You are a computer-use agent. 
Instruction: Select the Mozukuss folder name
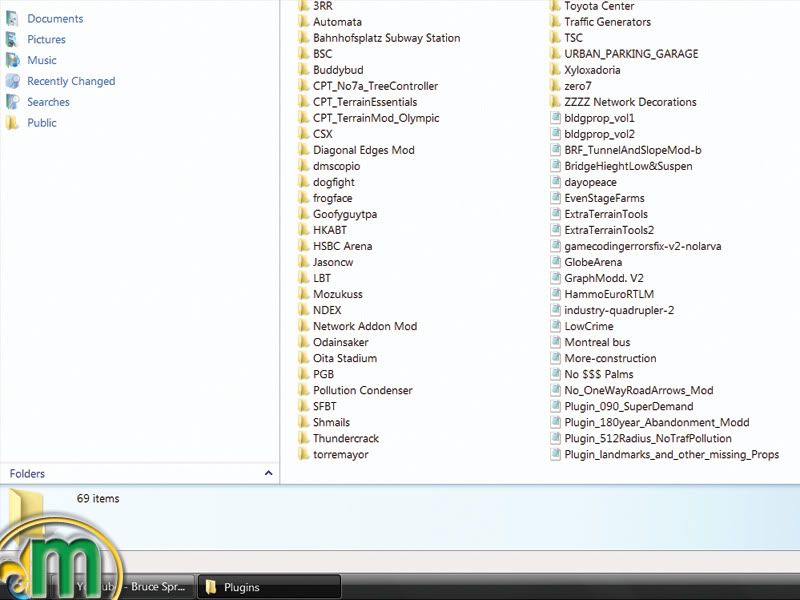click(338, 294)
